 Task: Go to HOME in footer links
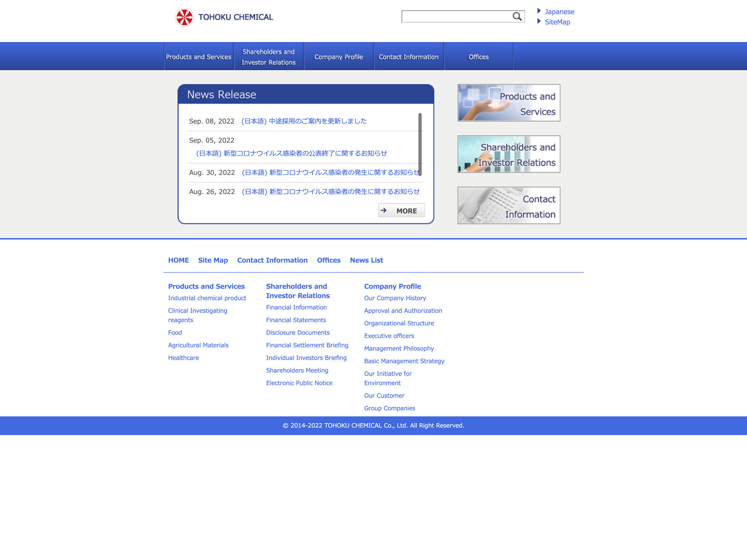(178, 260)
